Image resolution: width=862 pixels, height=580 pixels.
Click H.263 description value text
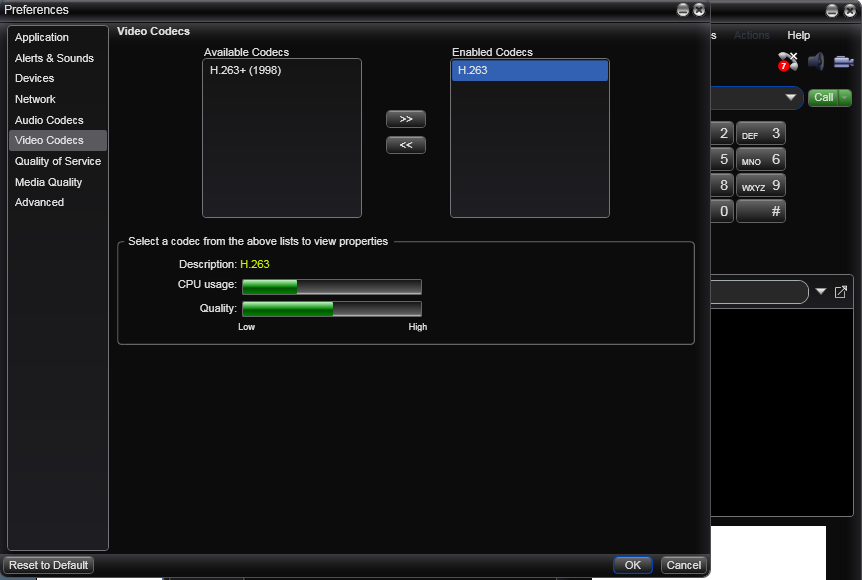(x=255, y=264)
